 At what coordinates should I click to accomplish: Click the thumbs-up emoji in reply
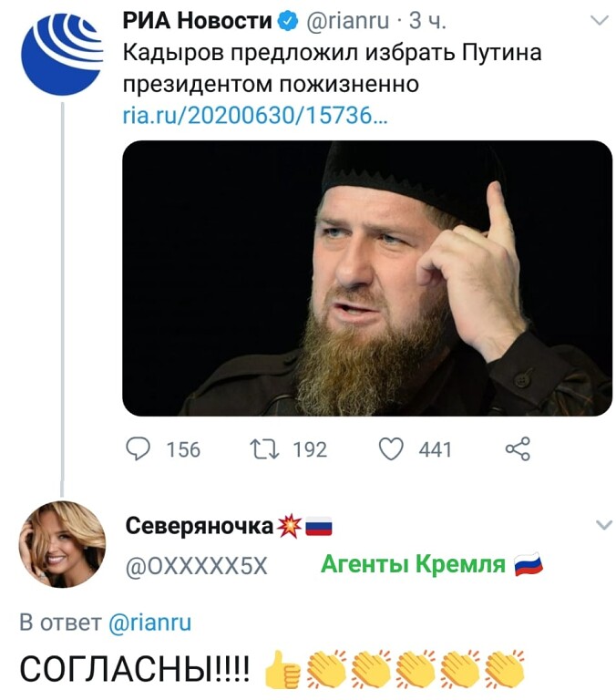pyautogui.click(x=282, y=669)
